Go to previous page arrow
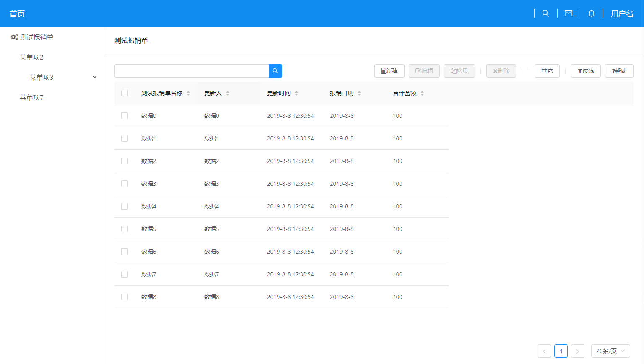Image resolution: width=644 pixels, height=364 pixels. [x=544, y=351]
